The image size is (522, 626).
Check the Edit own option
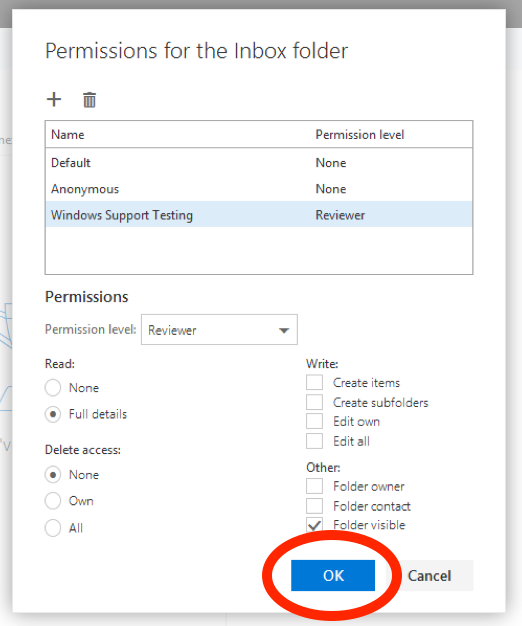(314, 421)
